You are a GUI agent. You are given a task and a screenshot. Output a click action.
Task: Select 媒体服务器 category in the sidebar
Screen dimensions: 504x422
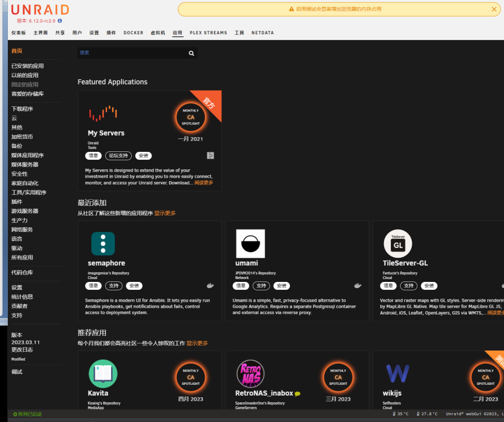point(25,165)
